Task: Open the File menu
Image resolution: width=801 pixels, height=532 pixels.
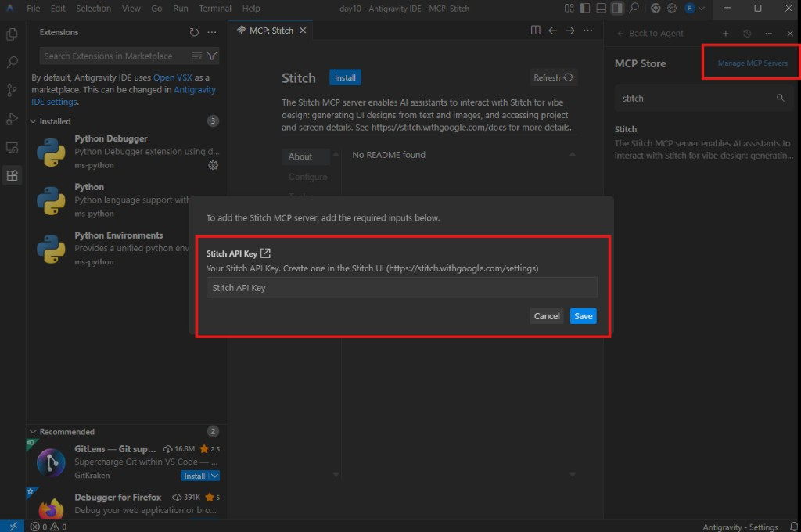Action: (33, 8)
